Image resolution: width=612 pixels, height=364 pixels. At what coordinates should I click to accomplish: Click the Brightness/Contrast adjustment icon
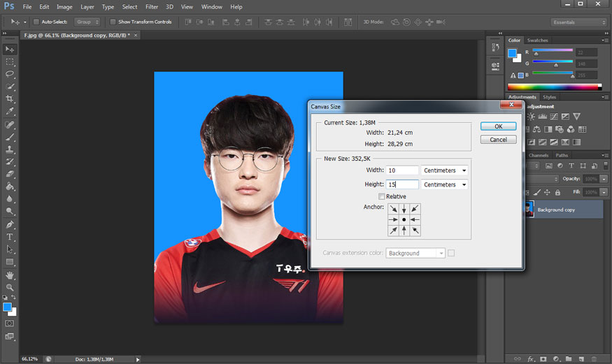(x=531, y=117)
